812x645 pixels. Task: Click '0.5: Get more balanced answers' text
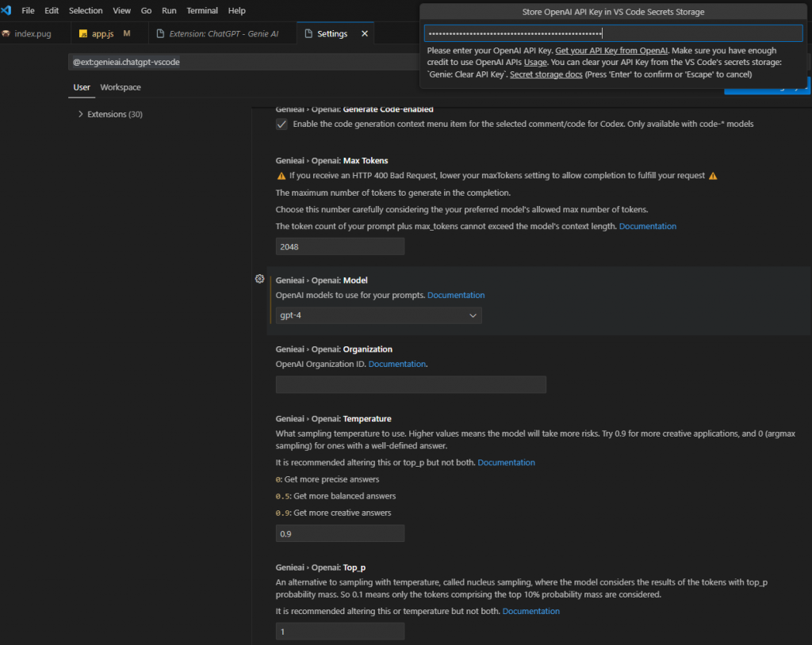(x=335, y=496)
